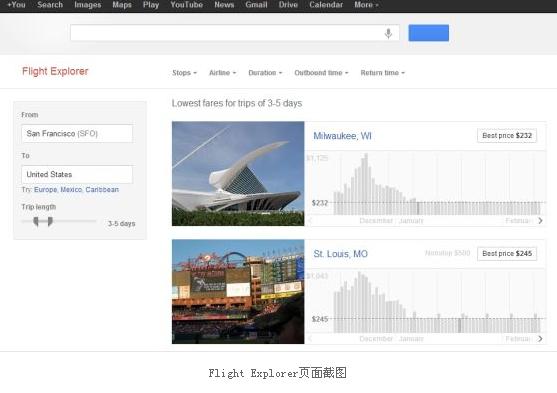Go back in St. Louis chart with left arrow
Image resolution: width=557 pixels, height=393 pixels.
click(310, 339)
